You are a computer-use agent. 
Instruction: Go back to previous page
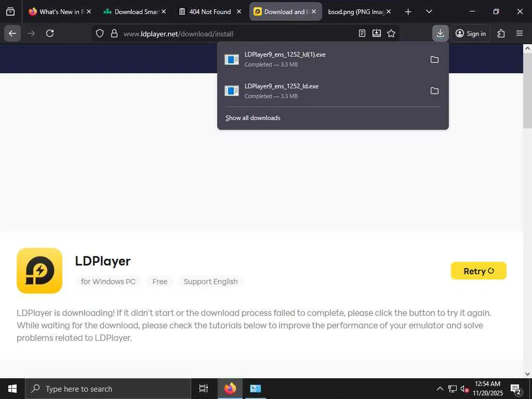pyautogui.click(x=12, y=33)
